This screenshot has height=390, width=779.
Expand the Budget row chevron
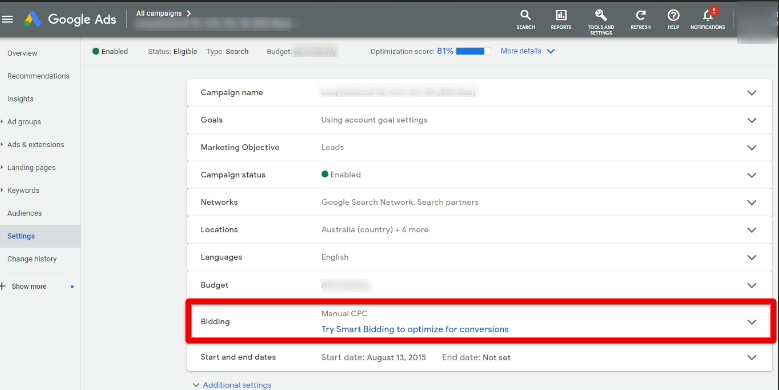click(752, 285)
